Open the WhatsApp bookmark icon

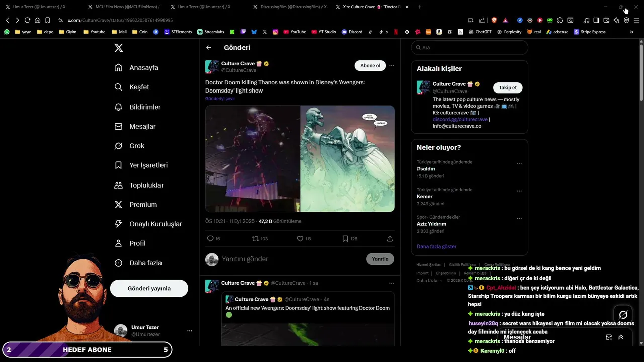tap(7, 32)
